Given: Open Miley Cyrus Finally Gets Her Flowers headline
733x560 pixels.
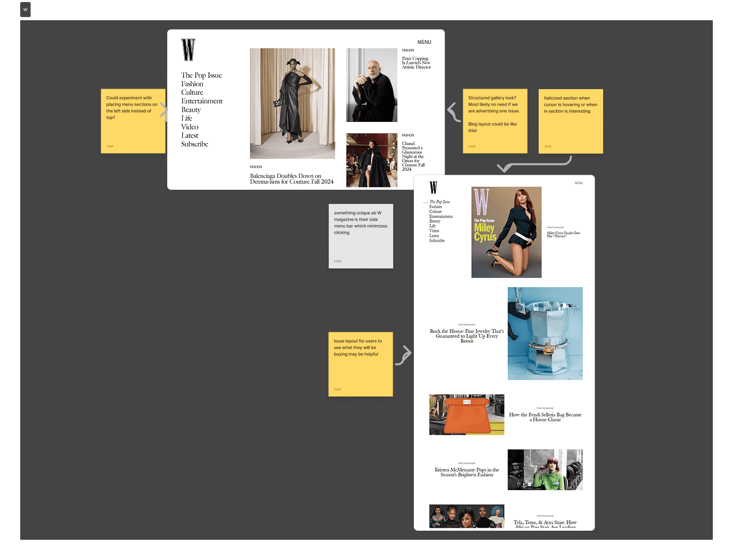Looking at the screenshot, I should coord(563,235).
